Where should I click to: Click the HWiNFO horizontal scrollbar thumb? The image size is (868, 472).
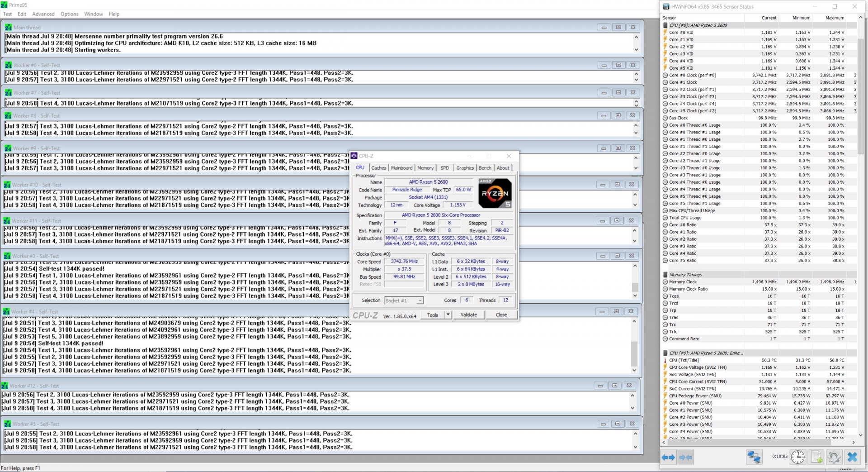coord(750,442)
